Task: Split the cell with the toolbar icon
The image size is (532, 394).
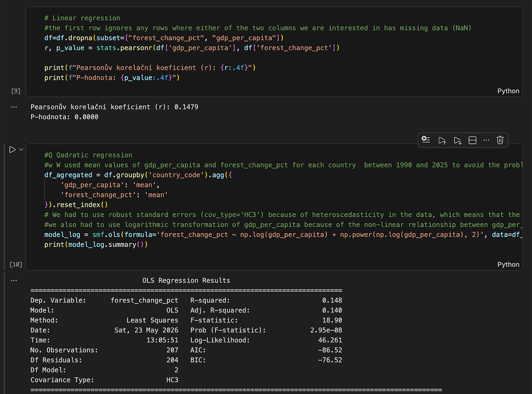Action: click(472, 140)
